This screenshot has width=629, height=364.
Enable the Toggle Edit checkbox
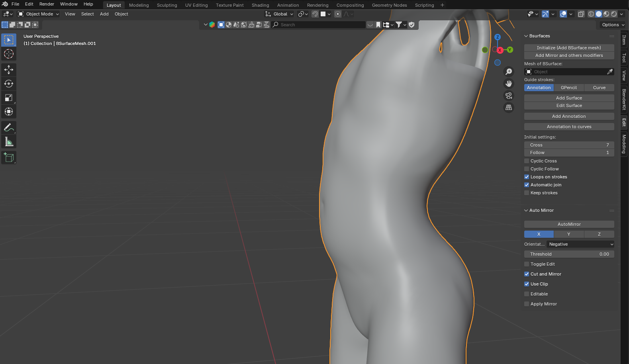pyautogui.click(x=527, y=264)
